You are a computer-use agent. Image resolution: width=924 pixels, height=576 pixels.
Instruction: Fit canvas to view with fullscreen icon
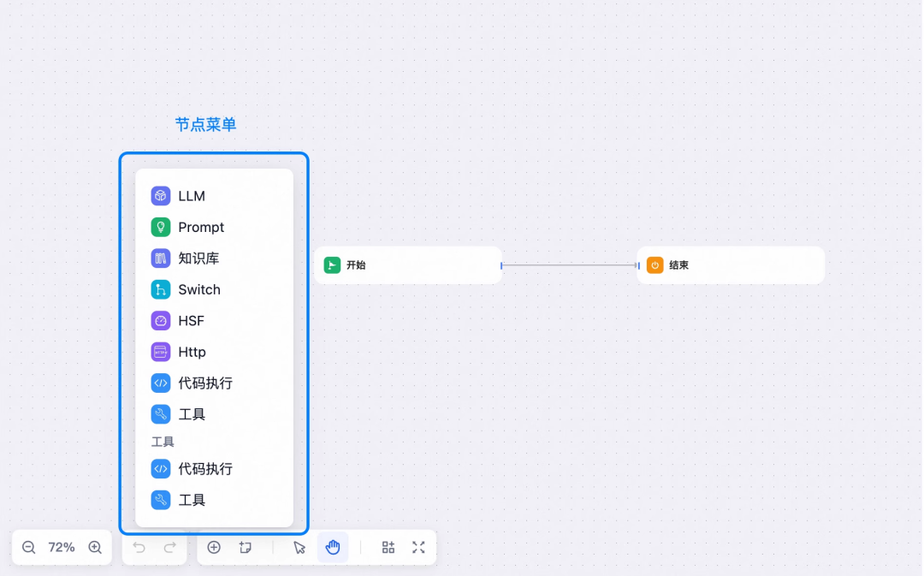point(418,548)
